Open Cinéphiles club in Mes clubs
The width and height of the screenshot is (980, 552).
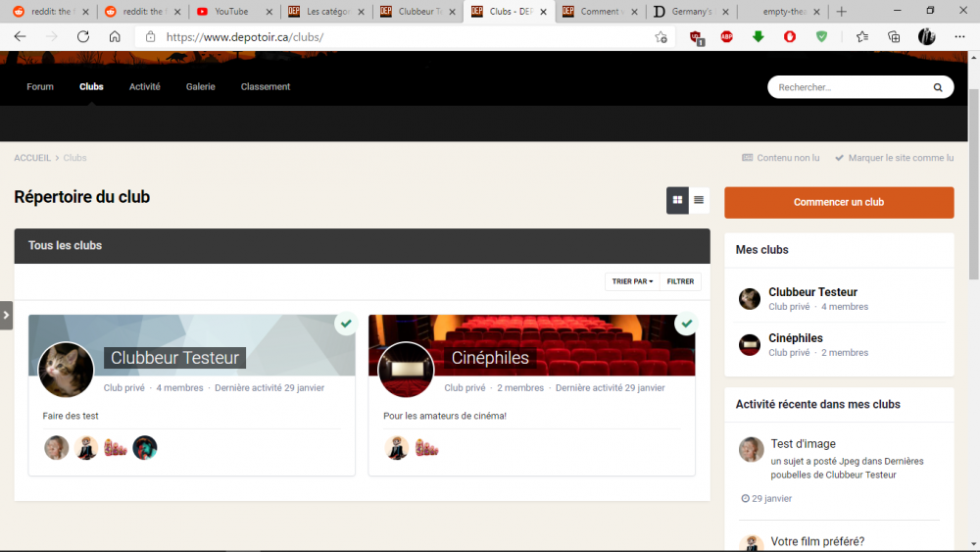(x=796, y=338)
